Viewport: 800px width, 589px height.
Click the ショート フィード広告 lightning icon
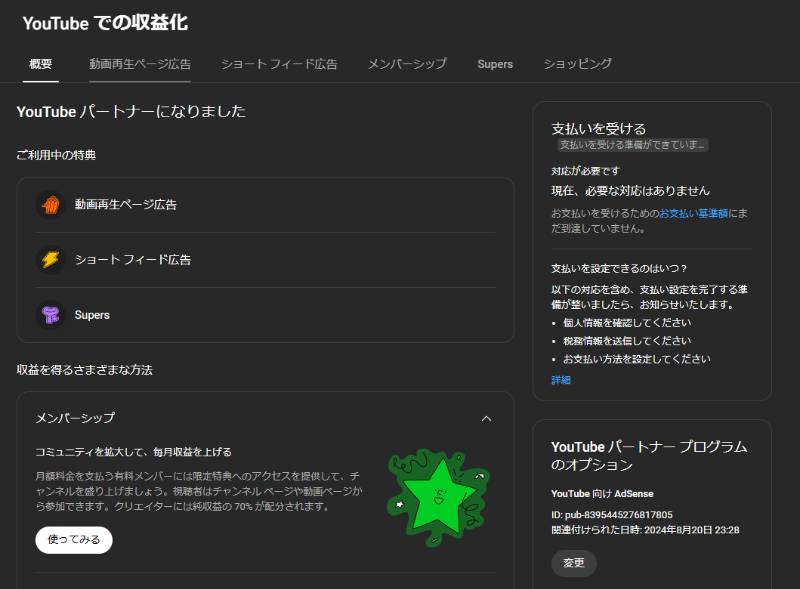click(x=51, y=260)
